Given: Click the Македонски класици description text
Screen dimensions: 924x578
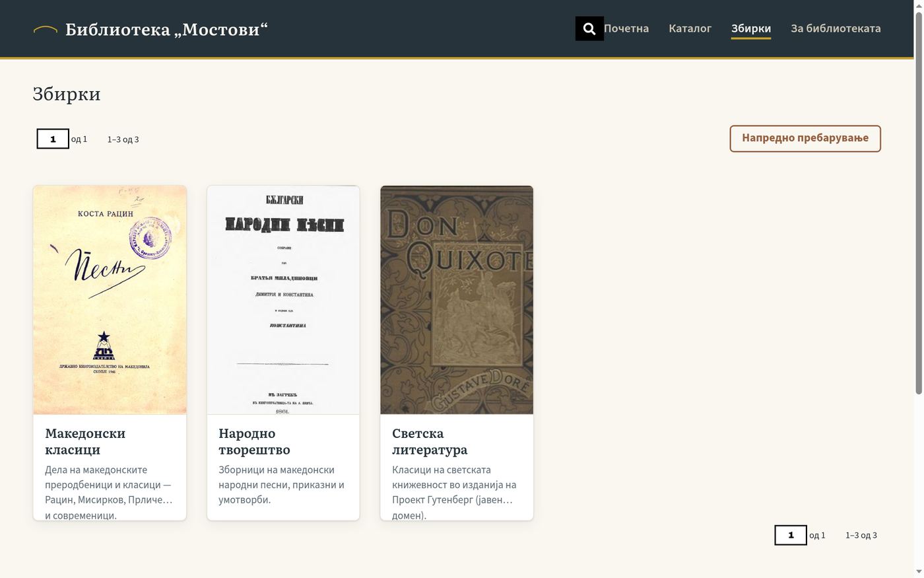Looking at the screenshot, I should coord(109,492).
